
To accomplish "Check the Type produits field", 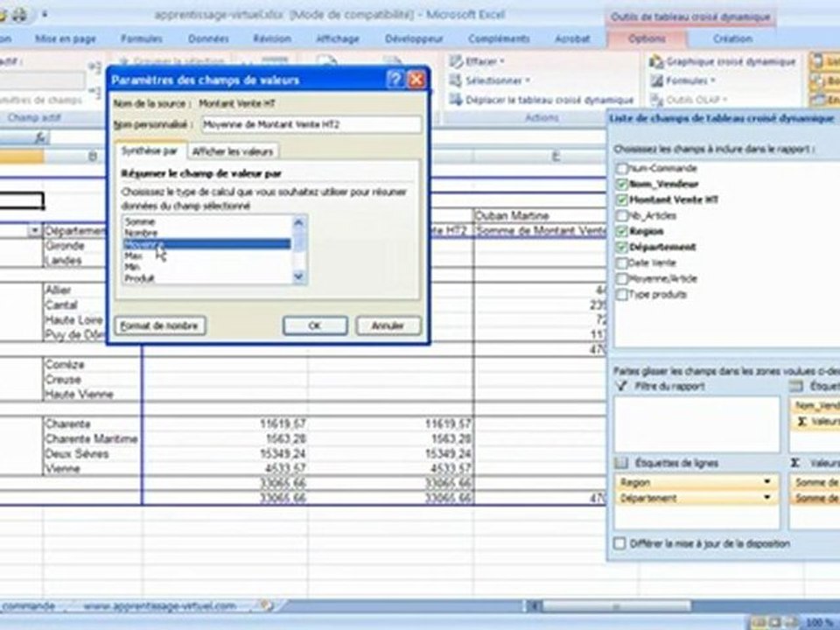I will click(x=621, y=294).
